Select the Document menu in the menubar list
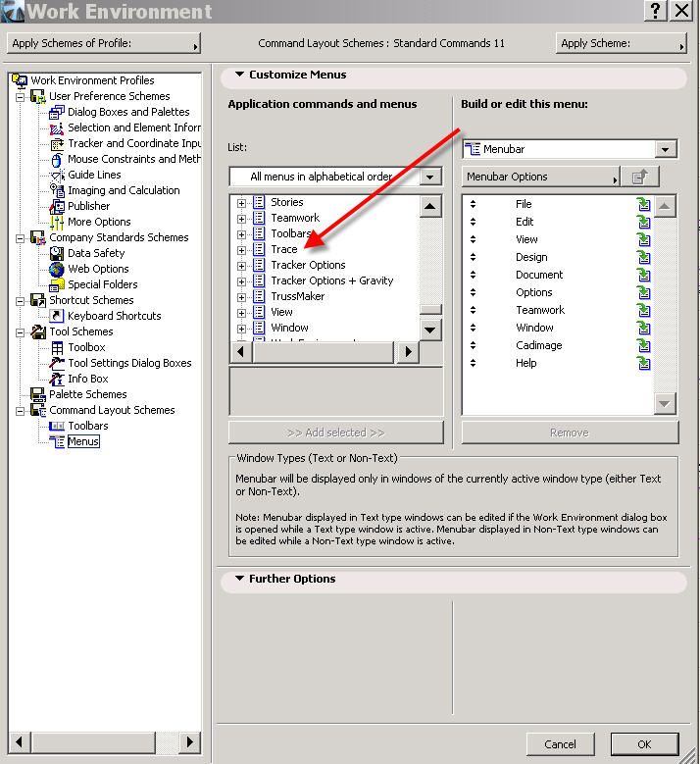The height and width of the screenshot is (764, 700). click(539, 275)
